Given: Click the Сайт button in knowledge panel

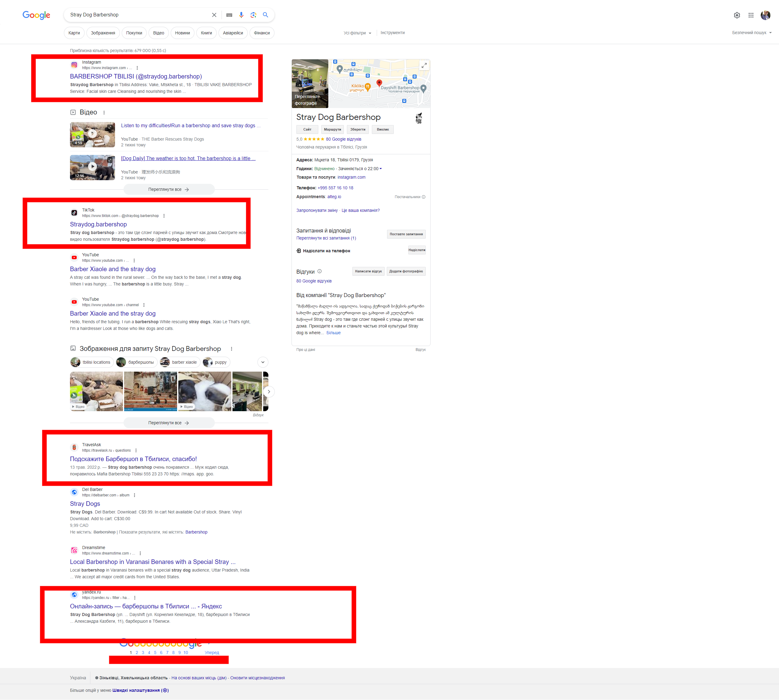Looking at the screenshot, I should coord(307,130).
